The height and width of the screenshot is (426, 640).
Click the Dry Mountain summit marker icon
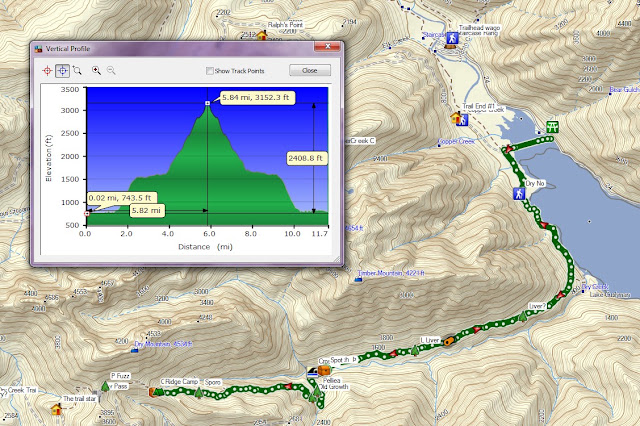(135, 350)
